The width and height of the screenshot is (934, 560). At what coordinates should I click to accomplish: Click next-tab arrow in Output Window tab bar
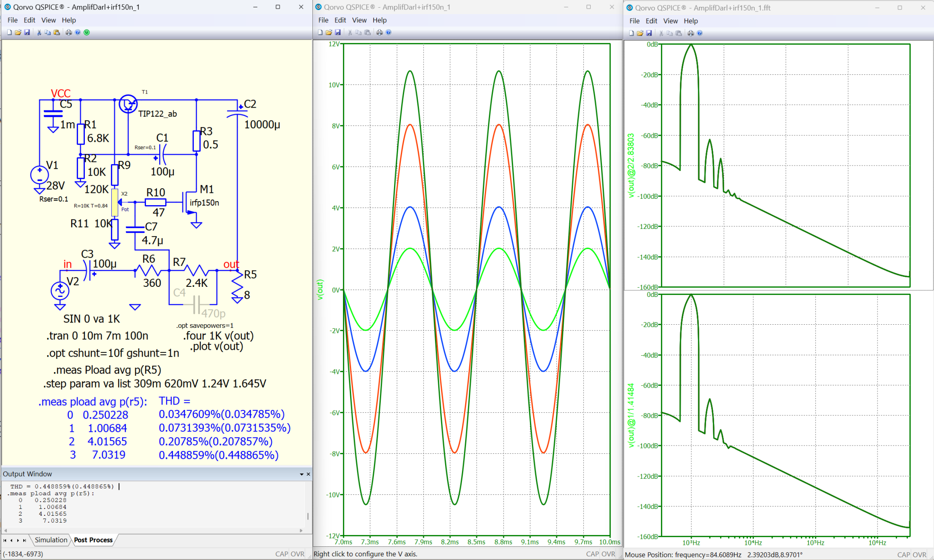pos(18,540)
